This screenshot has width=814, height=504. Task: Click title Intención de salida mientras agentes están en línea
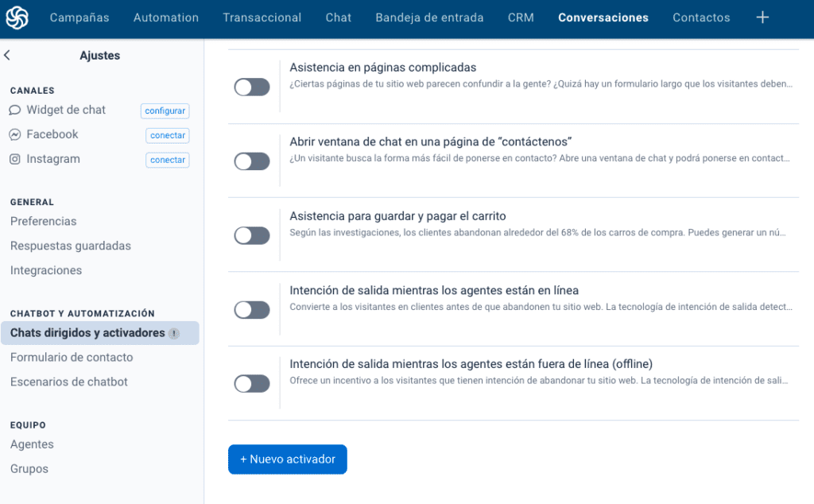(434, 290)
